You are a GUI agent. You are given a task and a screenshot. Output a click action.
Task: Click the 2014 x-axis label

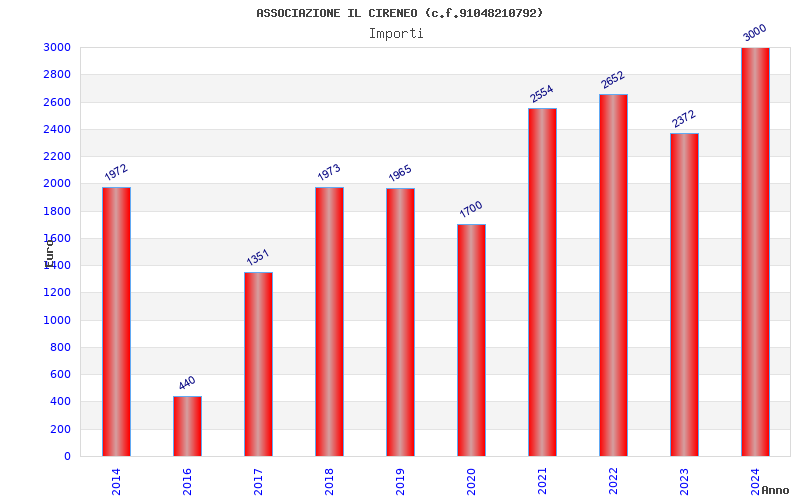[x=116, y=481]
